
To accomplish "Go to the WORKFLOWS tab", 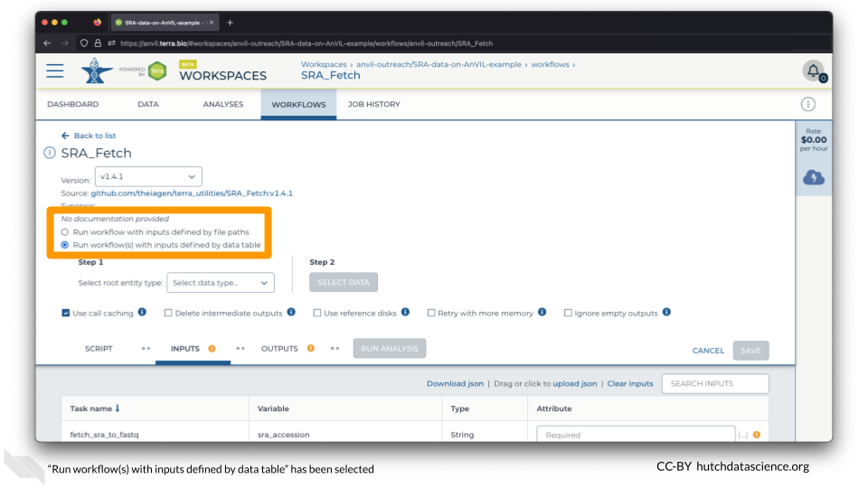I will [x=298, y=105].
